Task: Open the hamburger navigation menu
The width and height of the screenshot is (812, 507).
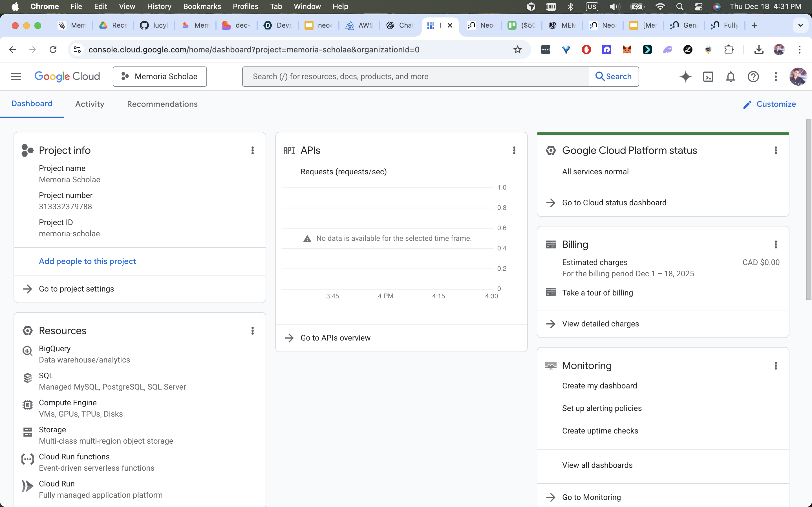Action: 16,76
